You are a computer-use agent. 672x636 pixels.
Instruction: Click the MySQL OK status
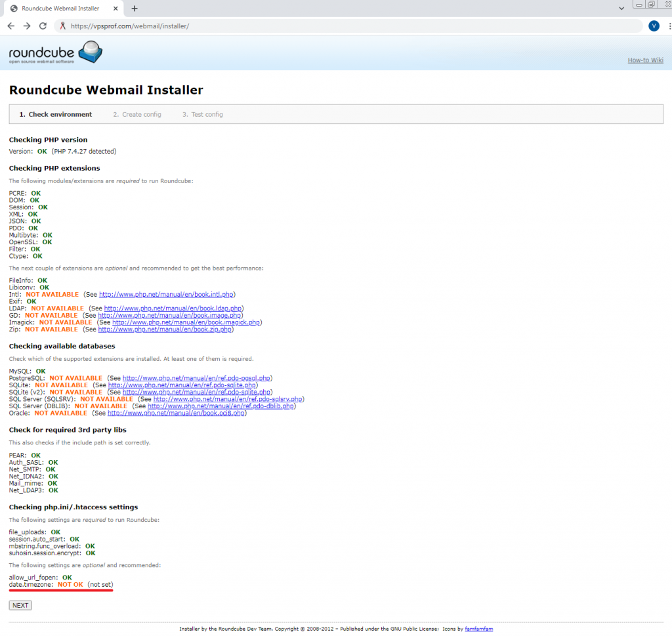pyautogui.click(x=41, y=371)
